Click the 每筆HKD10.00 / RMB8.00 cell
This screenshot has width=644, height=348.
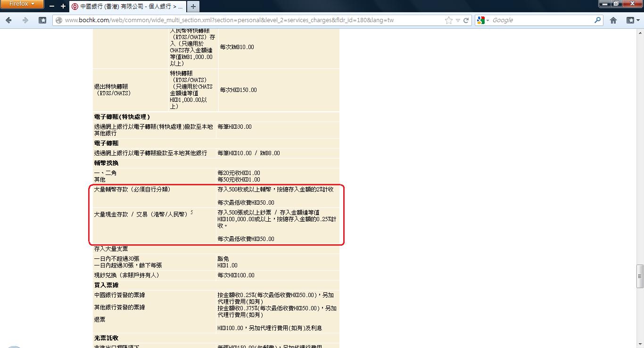pos(248,153)
